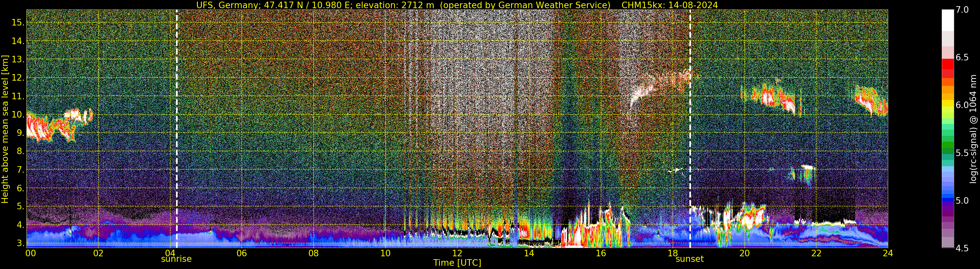Click the "02" time axis tick label

tap(98, 253)
